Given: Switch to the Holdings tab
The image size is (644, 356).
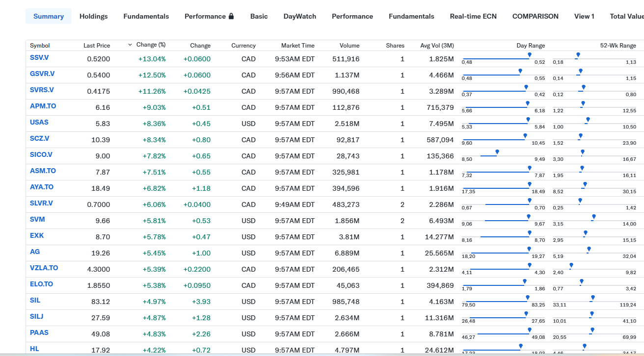Looking at the screenshot, I should [x=93, y=16].
